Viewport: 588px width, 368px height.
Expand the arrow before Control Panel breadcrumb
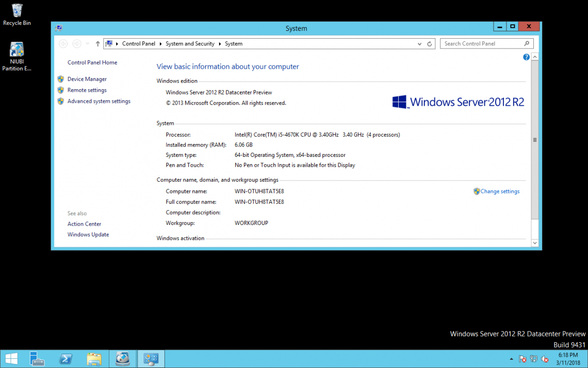(117, 44)
